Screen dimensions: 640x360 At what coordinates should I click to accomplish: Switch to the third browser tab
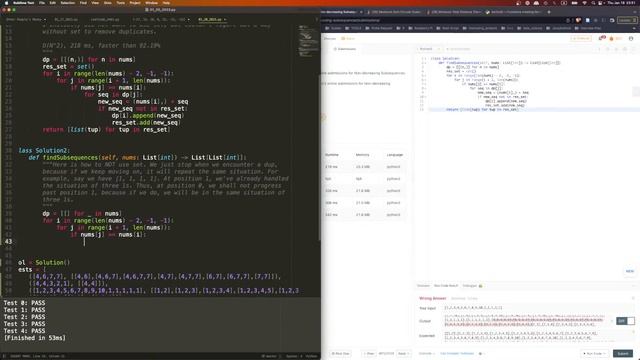click(x=454, y=12)
